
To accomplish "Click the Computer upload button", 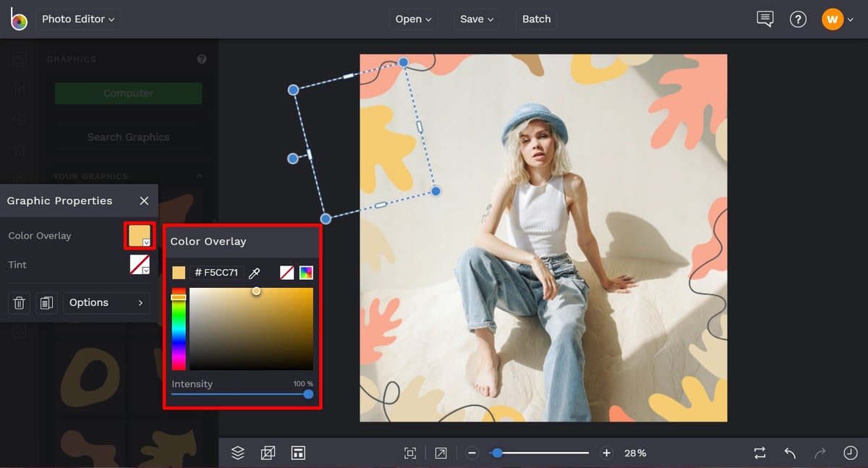I will (128, 93).
